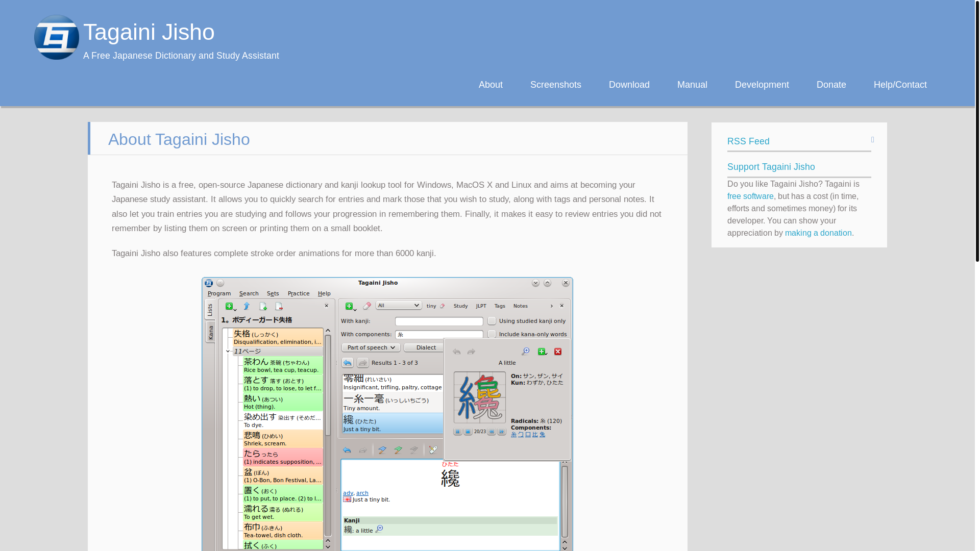Go to Development page
The height and width of the screenshot is (551, 980).
point(762,85)
